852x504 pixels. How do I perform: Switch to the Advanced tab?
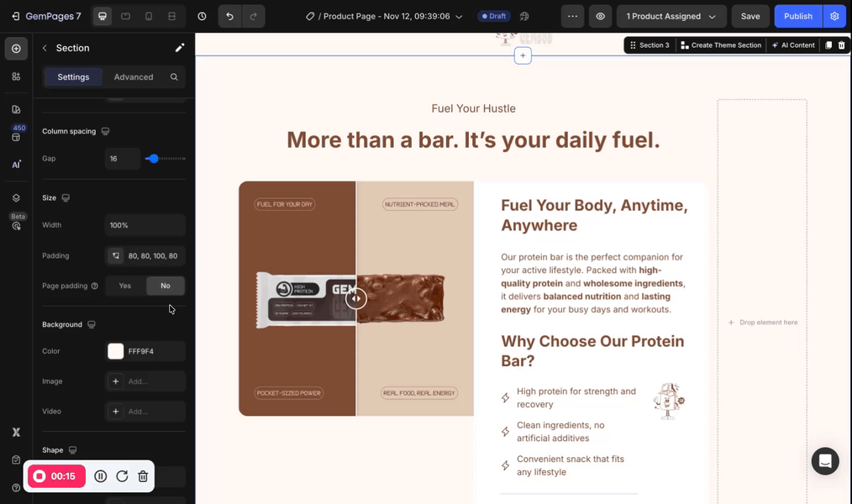coord(134,76)
